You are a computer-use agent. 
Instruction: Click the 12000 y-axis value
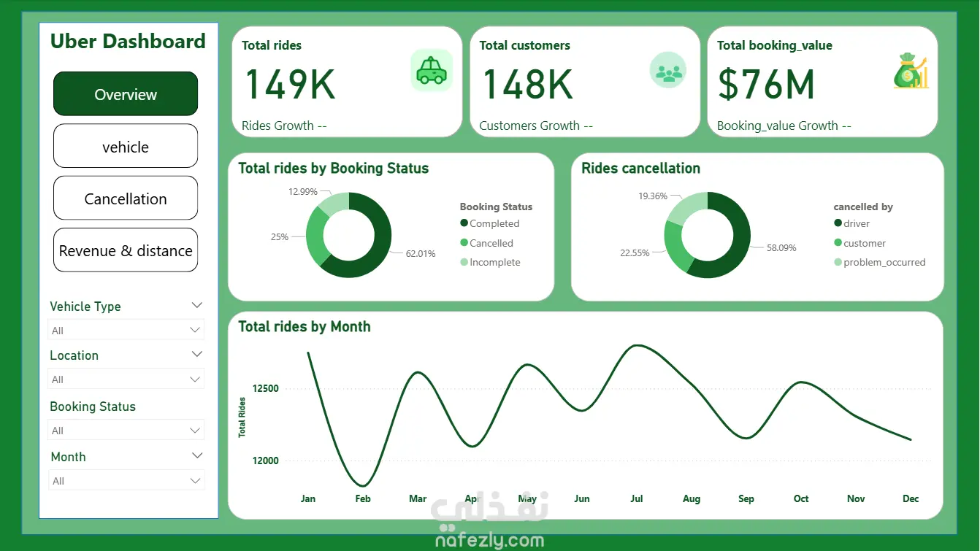point(266,461)
